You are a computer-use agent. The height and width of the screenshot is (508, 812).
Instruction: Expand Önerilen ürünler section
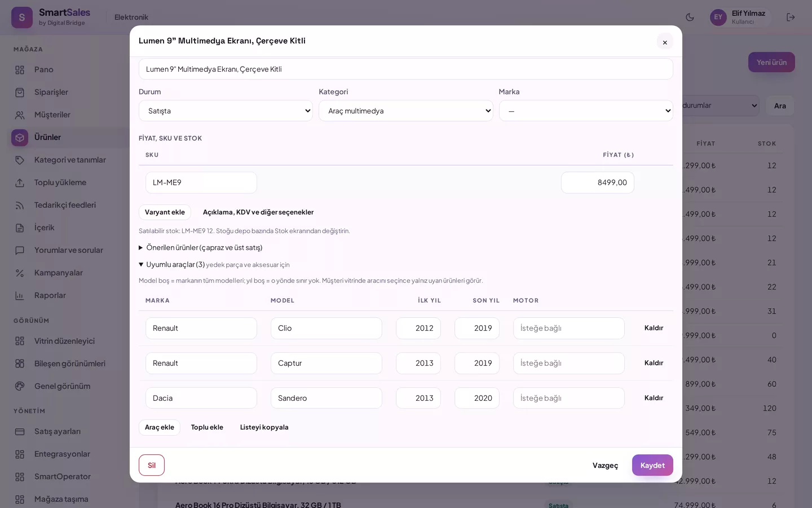tap(201, 247)
